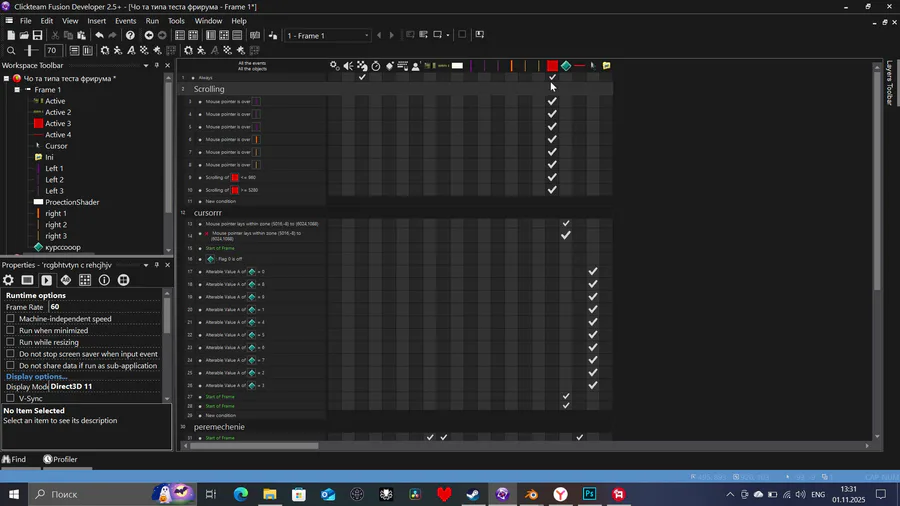Image resolution: width=900 pixels, height=506 pixels.
Task: Show hidden system tray icons chevron
Action: pos(730,494)
